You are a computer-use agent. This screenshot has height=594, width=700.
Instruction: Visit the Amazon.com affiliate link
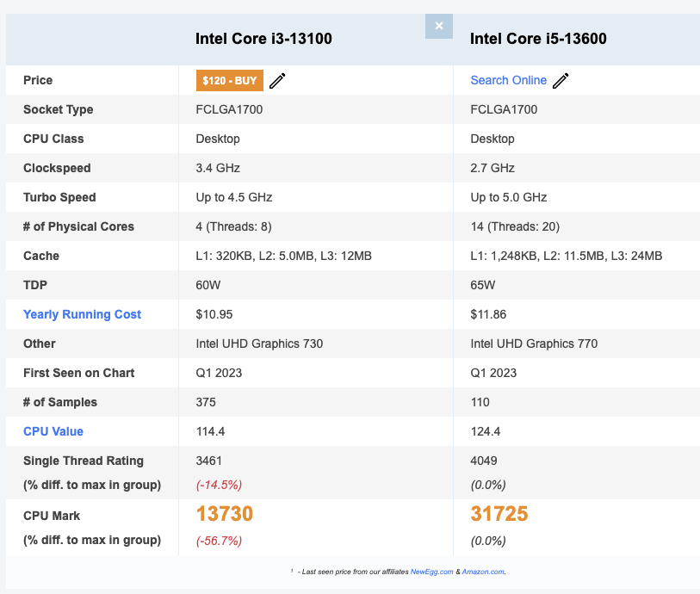[485, 572]
